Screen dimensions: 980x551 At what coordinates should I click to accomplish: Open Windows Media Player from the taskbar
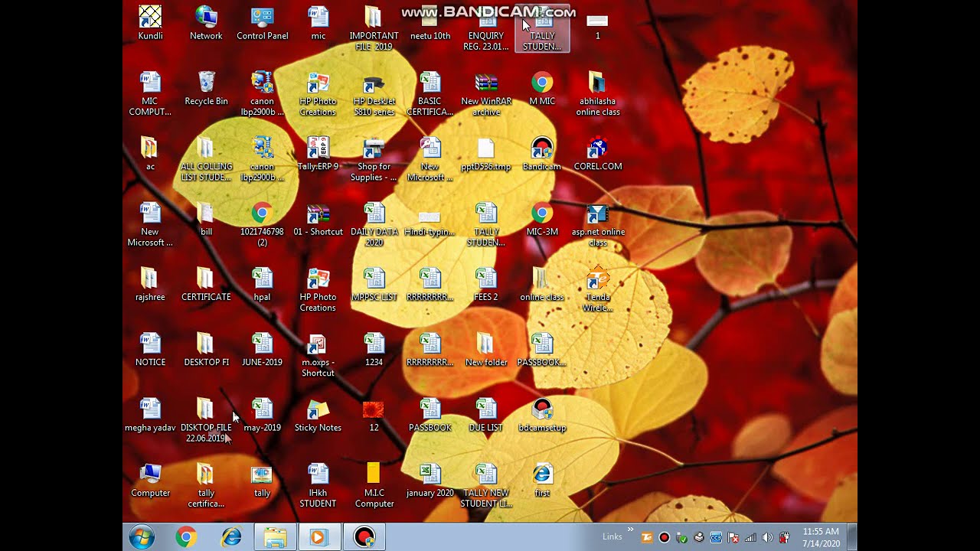(318, 537)
